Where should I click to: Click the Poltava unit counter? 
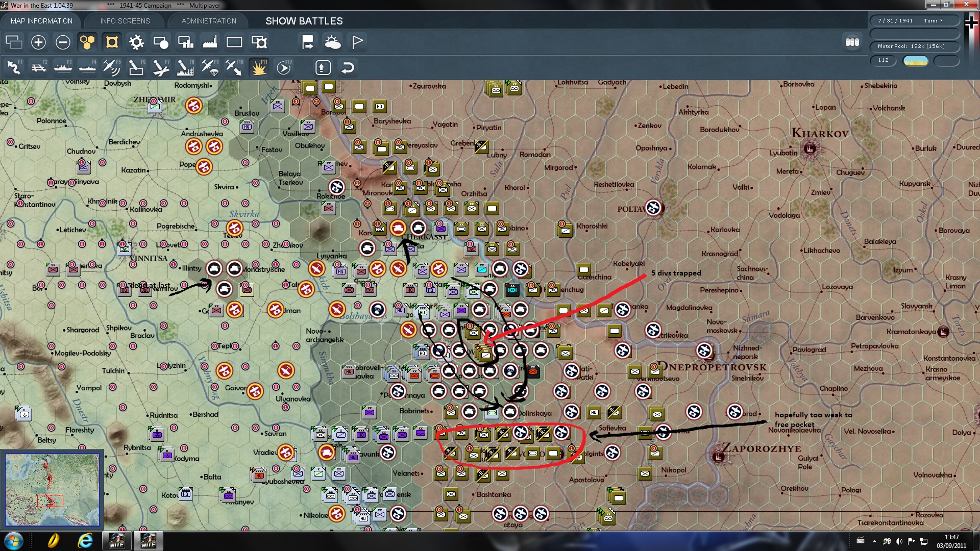pyautogui.click(x=653, y=208)
